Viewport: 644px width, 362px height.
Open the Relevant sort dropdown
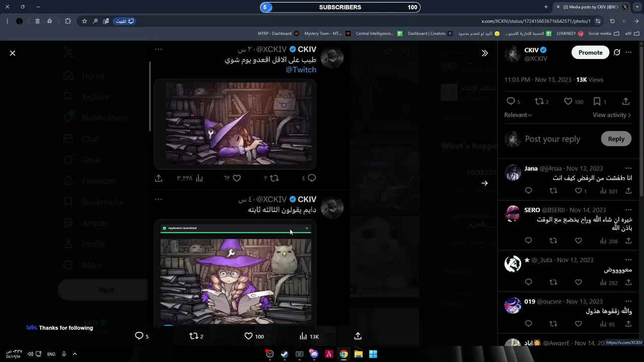[x=518, y=115]
